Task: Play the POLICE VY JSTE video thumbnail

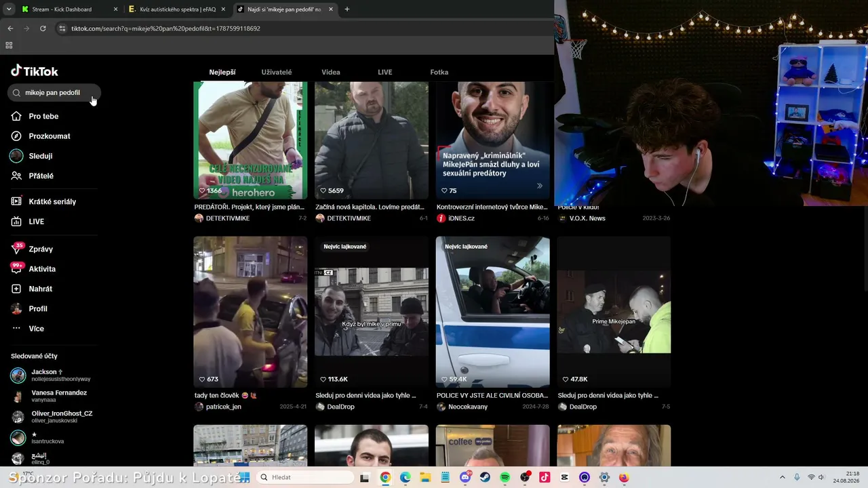Action: click(492, 312)
